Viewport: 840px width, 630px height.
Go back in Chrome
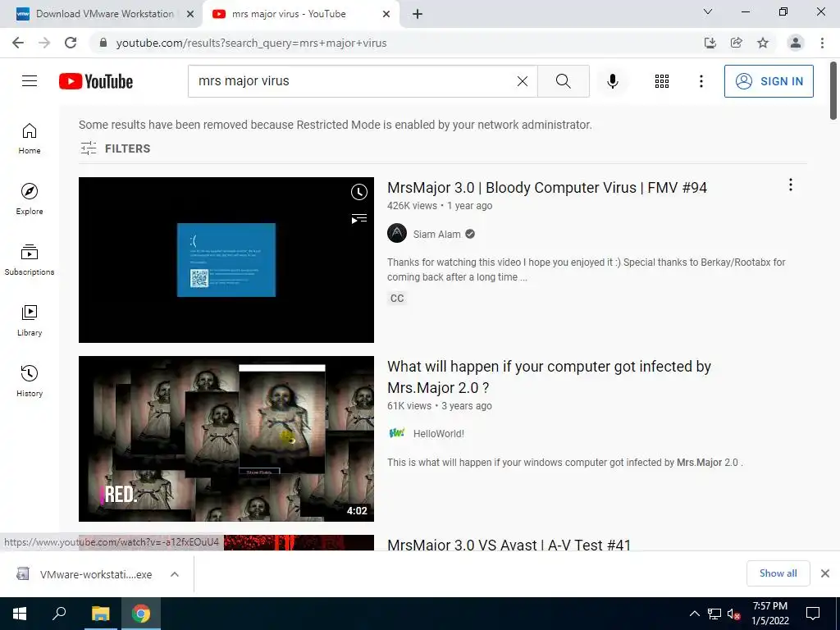pyautogui.click(x=18, y=43)
